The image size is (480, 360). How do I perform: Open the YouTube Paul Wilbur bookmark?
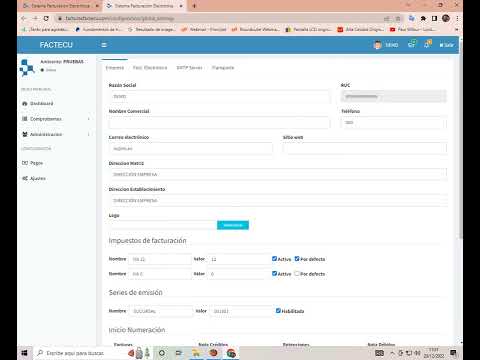click(x=413, y=29)
